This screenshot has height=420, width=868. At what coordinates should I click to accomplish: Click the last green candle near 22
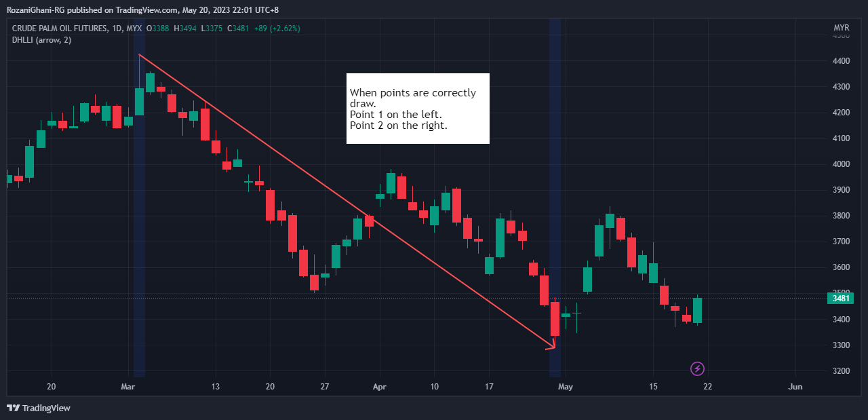697,310
